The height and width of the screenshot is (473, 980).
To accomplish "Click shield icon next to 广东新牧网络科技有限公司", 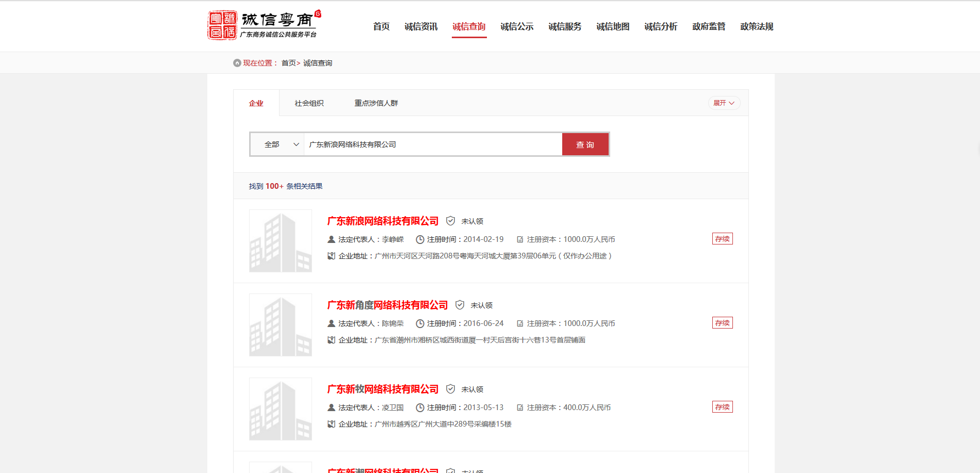I will tap(450, 389).
